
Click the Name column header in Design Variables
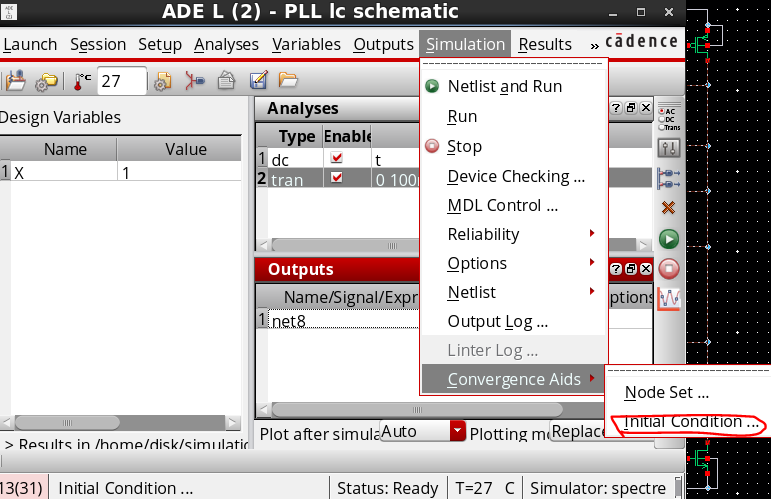[x=65, y=149]
